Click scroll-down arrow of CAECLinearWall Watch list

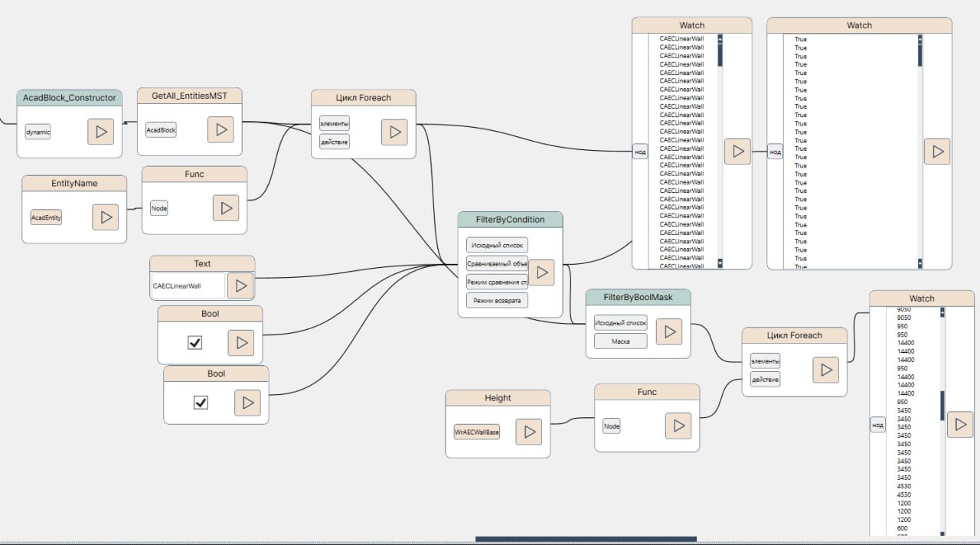click(x=720, y=263)
